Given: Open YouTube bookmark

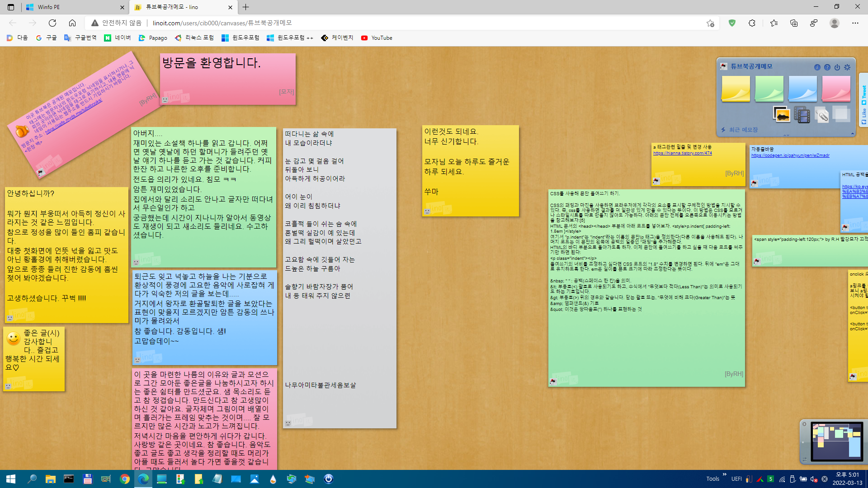Looking at the screenshot, I should 377,38.
